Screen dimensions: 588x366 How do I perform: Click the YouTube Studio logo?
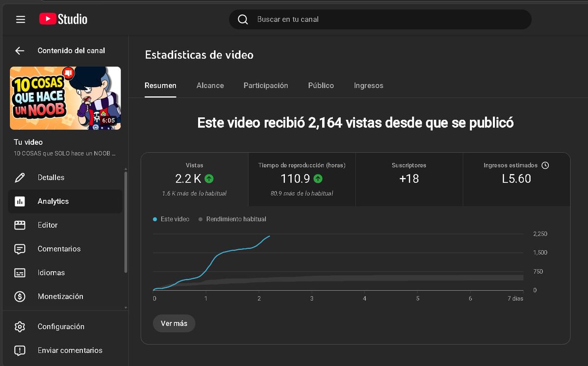pos(63,19)
